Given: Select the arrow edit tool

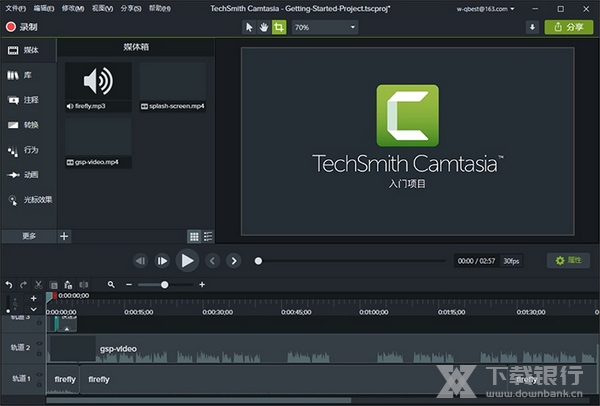Looking at the screenshot, I should (x=249, y=27).
